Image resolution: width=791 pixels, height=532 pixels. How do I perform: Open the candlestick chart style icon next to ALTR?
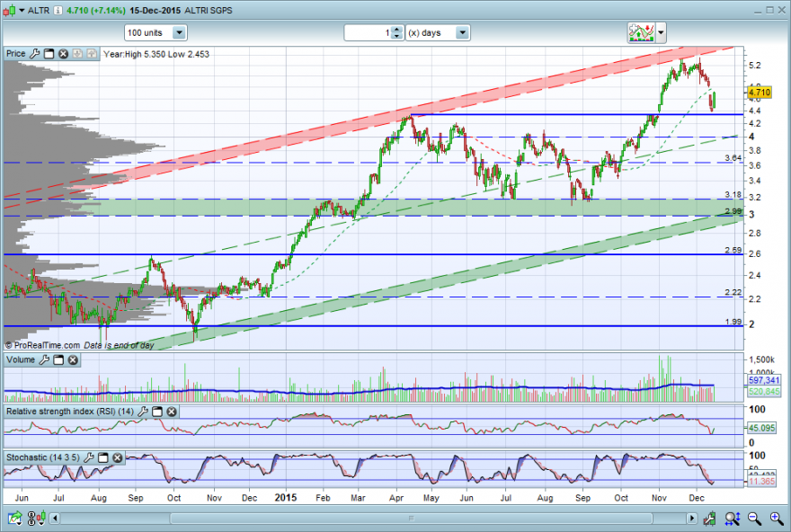(9, 10)
